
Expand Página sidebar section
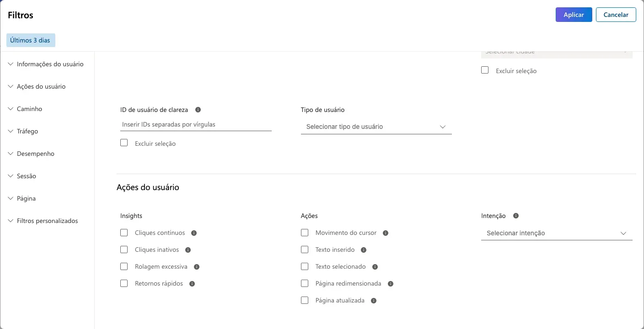click(x=22, y=199)
